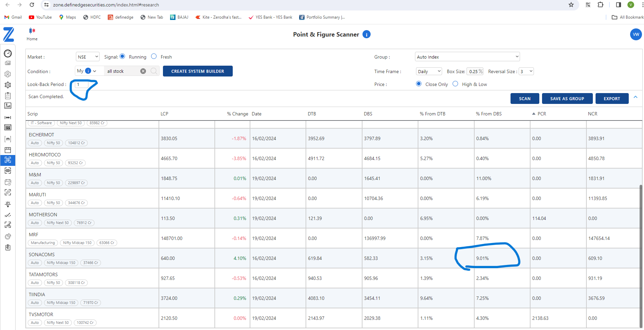Click the pie chart gear sidebar icon
Image resolution: width=644 pixels, height=330 pixels.
pos(8,236)
